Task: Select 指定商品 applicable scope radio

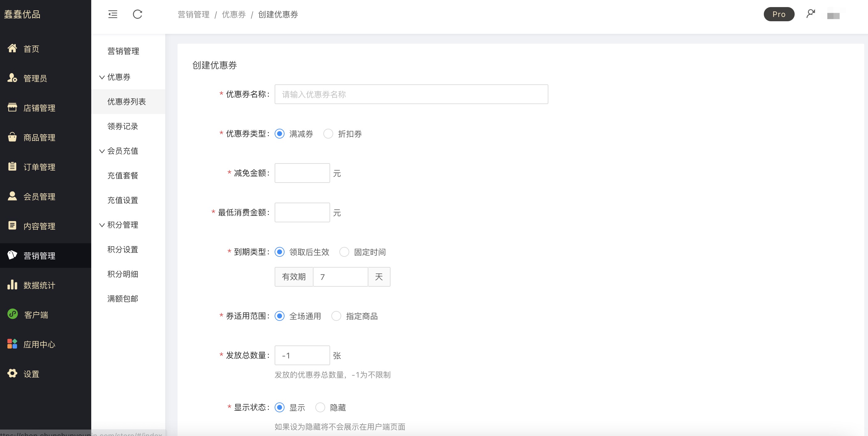Action: 336,316
